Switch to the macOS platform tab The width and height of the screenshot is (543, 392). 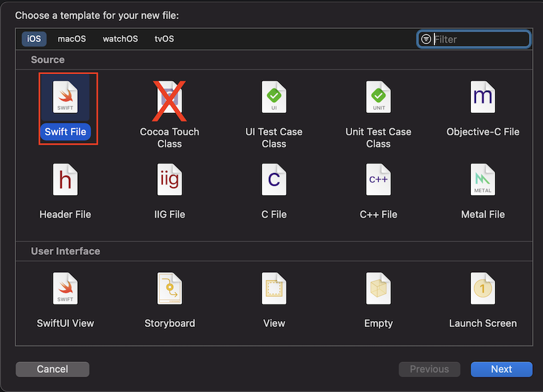tap(72, 39)
